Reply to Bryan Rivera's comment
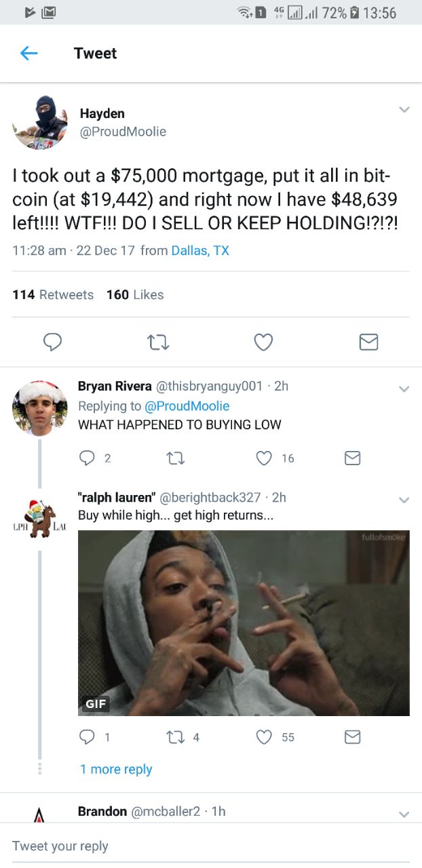422x868 pixels. tap(87, 458)
